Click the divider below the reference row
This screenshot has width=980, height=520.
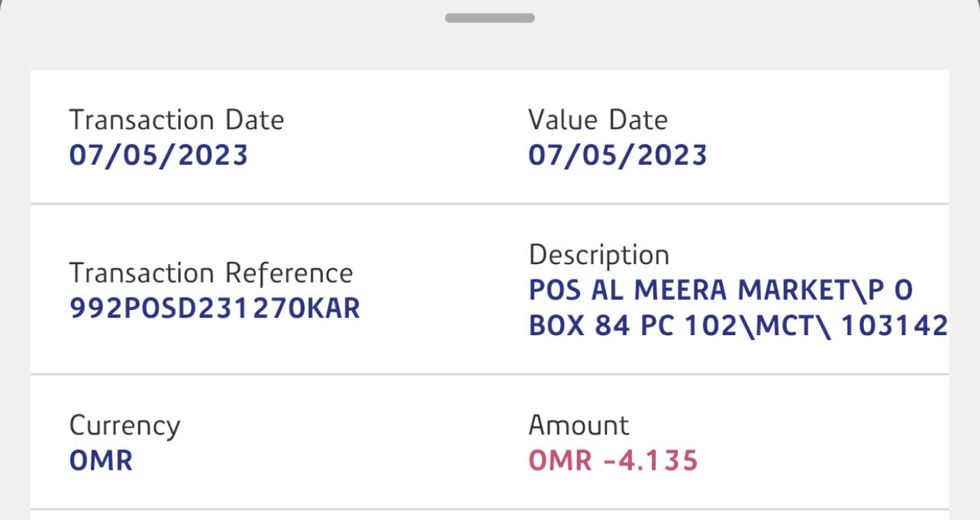490,374
